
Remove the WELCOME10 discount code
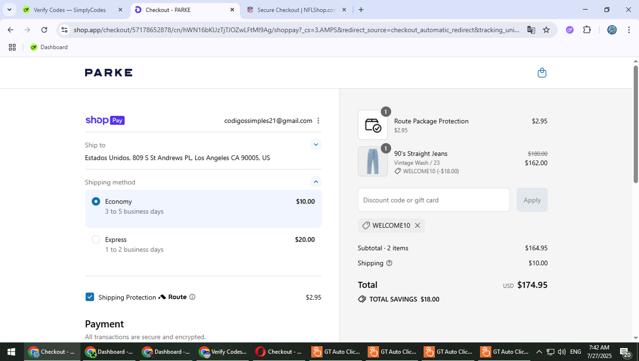point(417,225)
